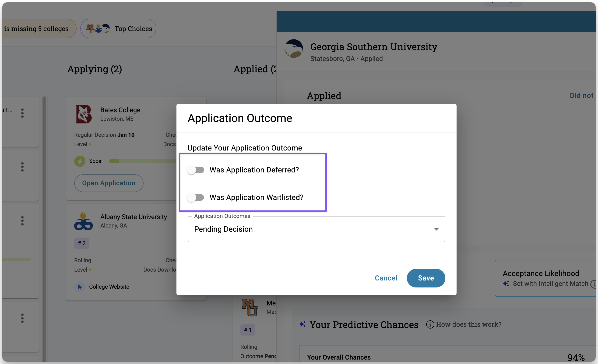The height and width of the screenshot is (364, 598).
Task: Click the College Website cursor icon
Action: (x=80, y=287)
